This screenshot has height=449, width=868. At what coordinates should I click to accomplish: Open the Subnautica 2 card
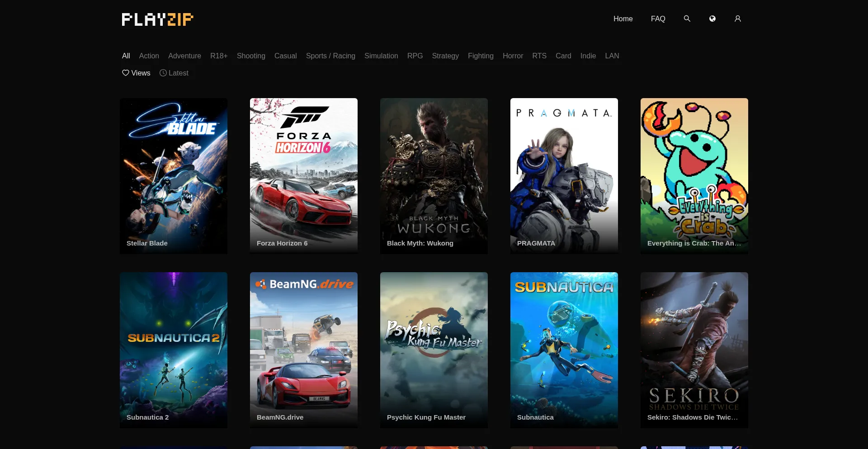174,350
